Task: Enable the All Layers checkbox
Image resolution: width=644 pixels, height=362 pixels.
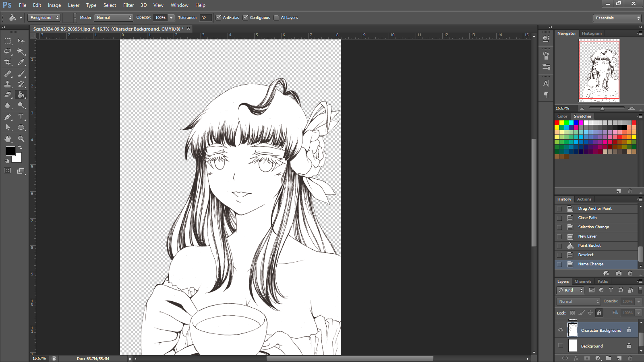Action: pos(276,18)
